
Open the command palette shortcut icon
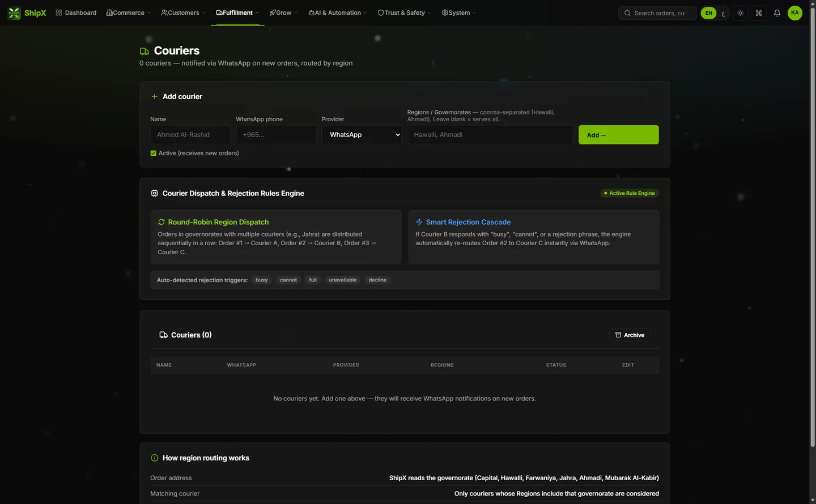point(759,13)
